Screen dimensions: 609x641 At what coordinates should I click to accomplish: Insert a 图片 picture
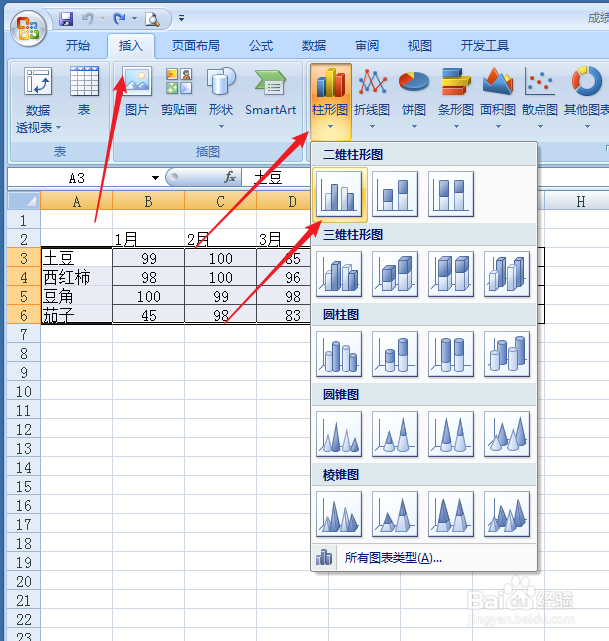coord(137,92)
